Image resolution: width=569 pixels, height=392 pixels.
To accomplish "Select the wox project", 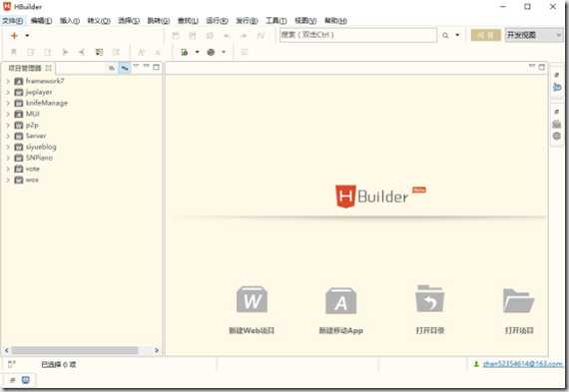I will [32, 180].
